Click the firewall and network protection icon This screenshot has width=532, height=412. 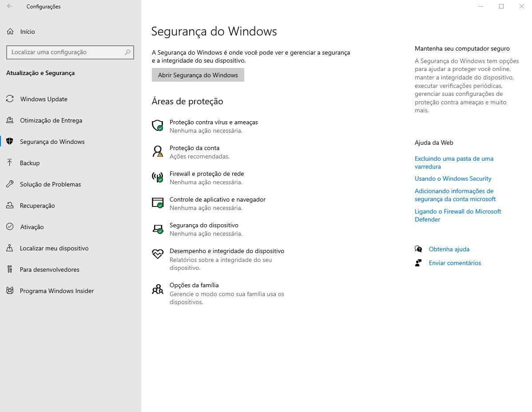(158, 177)
